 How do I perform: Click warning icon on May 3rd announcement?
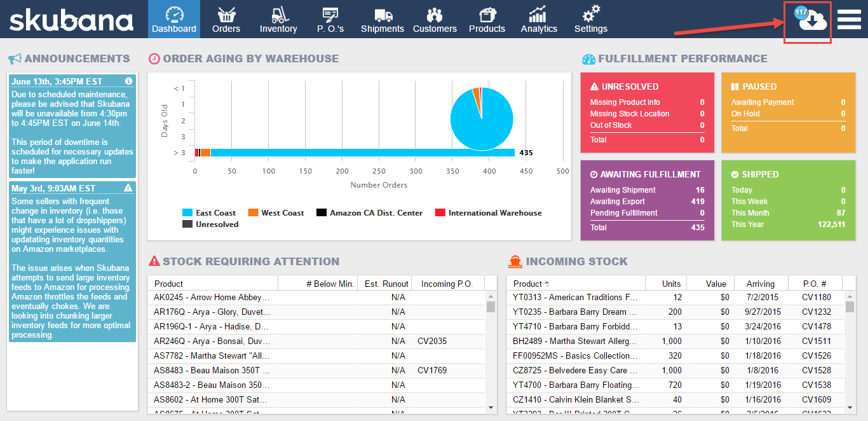point(128,188)
